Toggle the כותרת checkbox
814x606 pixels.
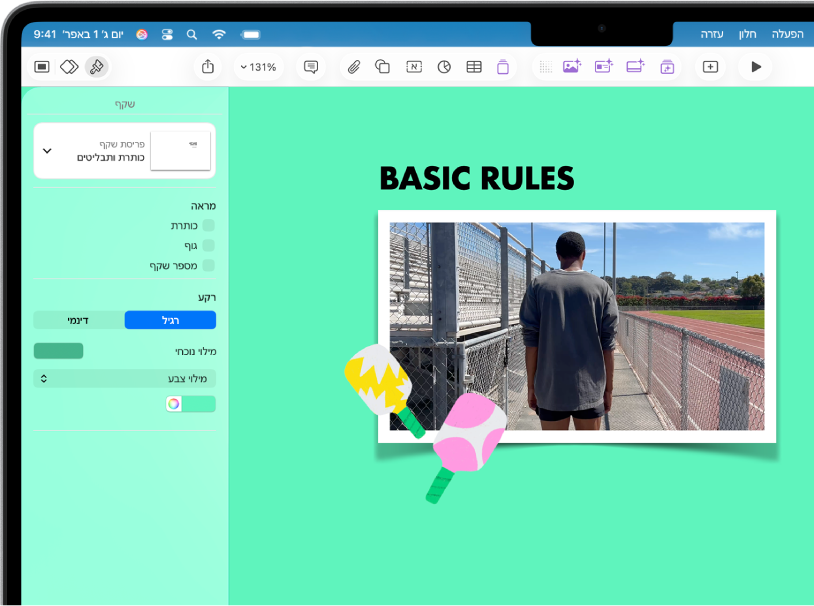[209, 225]
